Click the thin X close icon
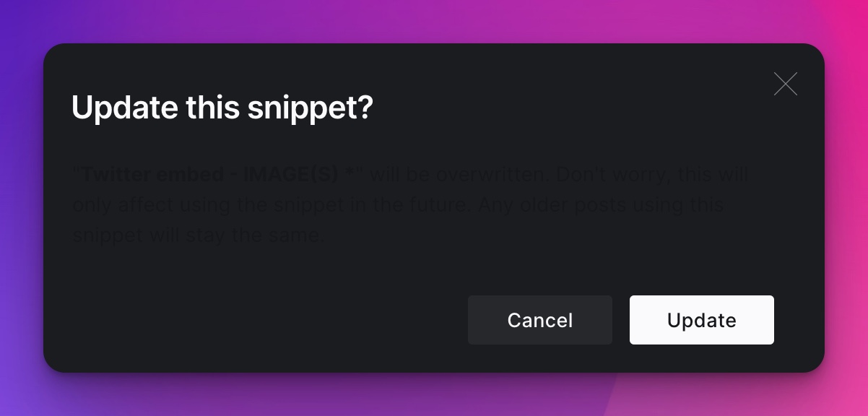This screenshot has width=868, height=416. click(x=785, y=84)
